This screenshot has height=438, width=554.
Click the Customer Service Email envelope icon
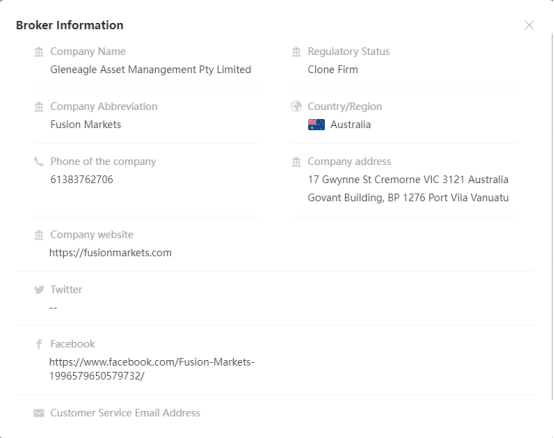(x=39, y=413)
